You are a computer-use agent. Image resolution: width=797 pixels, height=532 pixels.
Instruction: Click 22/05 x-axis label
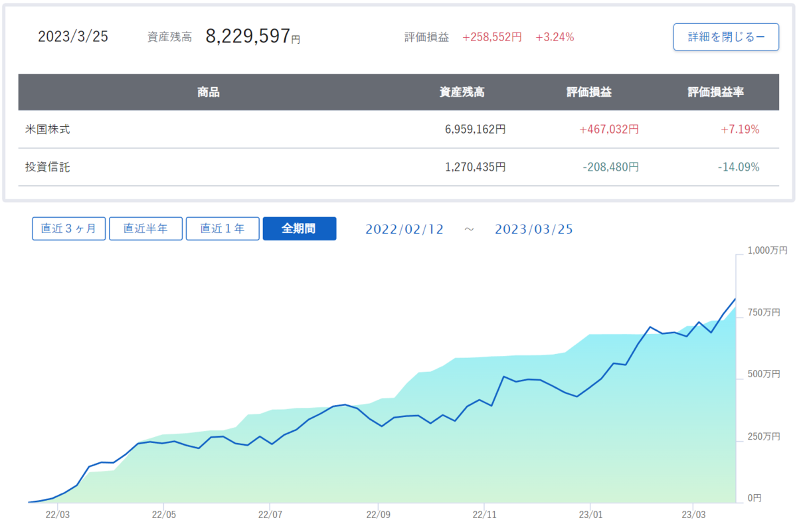pyautogui.click(x=163, y=514)
